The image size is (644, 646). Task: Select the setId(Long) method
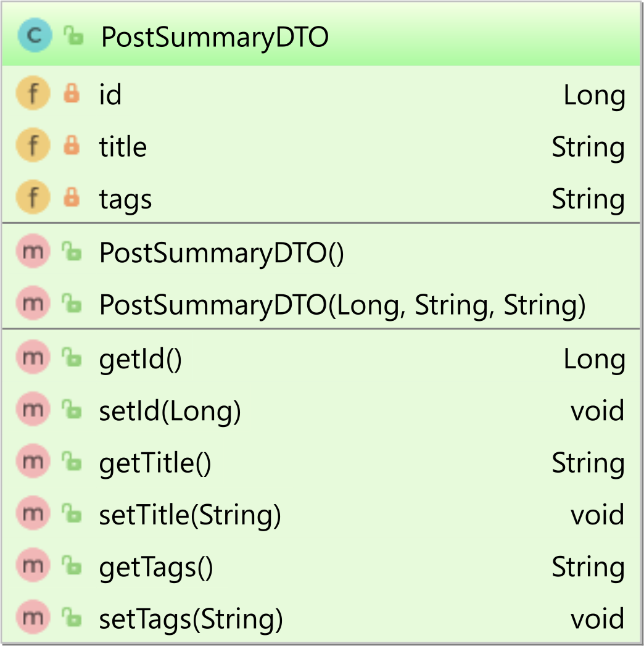point(170,411)
